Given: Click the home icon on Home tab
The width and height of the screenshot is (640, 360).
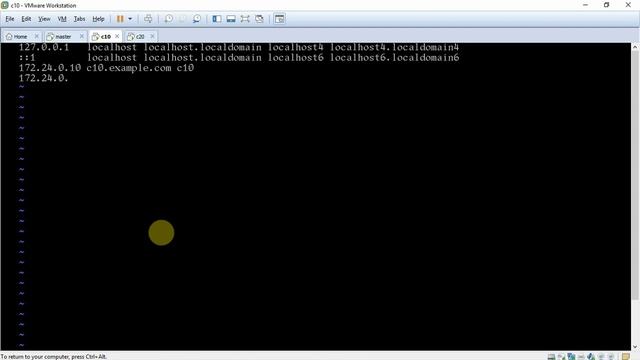Looking at the screenshot, I should pos(9,36).
